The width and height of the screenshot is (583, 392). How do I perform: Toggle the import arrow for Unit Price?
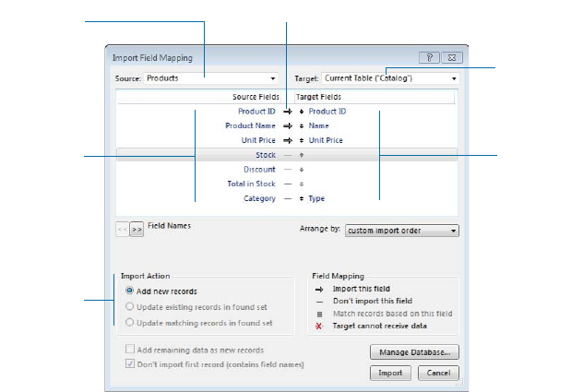pos(287,140)
